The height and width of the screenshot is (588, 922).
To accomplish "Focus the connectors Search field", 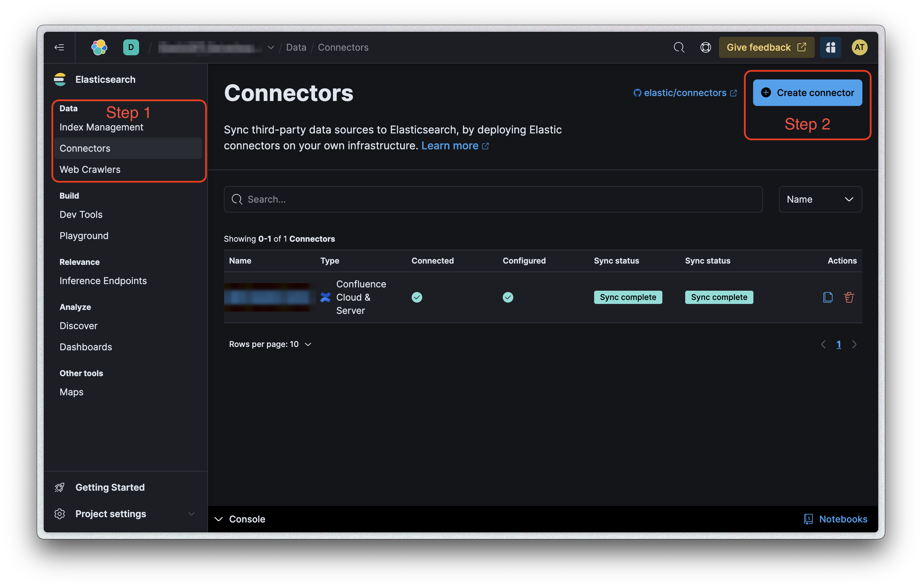I will 493,199.
